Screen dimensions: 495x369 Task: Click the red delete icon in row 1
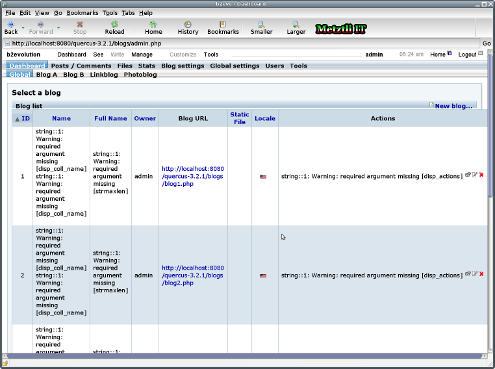481,175
